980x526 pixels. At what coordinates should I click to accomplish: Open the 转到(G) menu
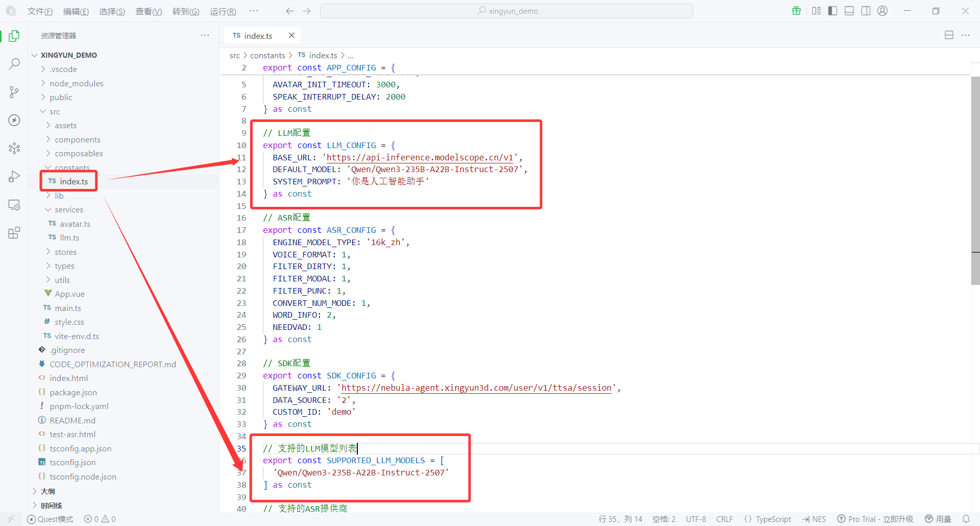[x=186, y=11]
